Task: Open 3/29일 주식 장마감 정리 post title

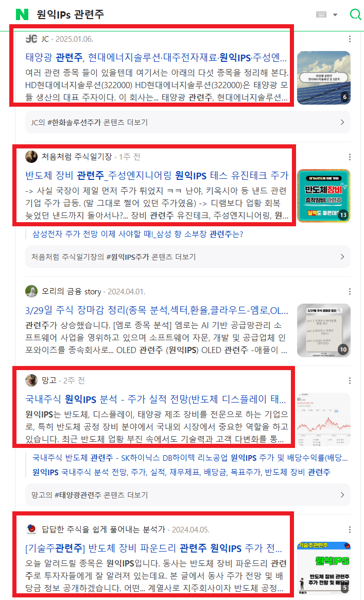Action: coord(157,310)
